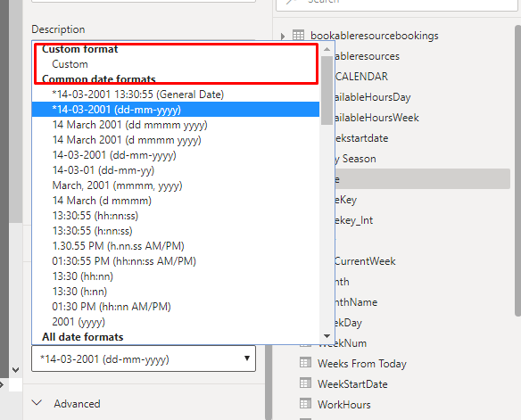Choose the 2001 (yyyy) format

[79, 322]
